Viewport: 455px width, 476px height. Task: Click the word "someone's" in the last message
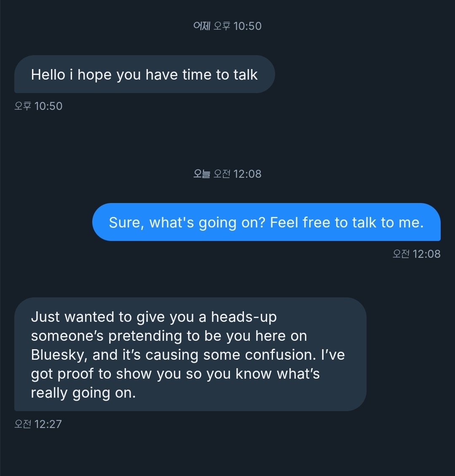[67, 336]
